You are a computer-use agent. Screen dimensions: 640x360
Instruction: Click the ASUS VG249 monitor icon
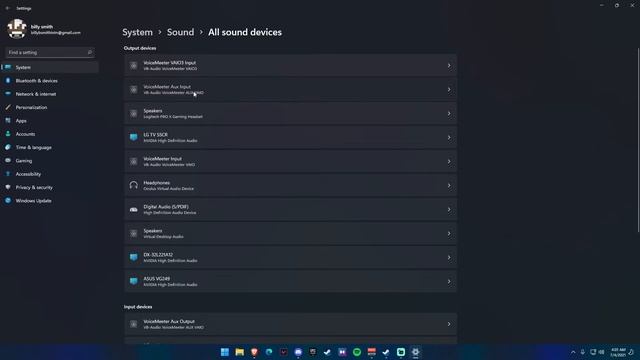pos(133,281)
